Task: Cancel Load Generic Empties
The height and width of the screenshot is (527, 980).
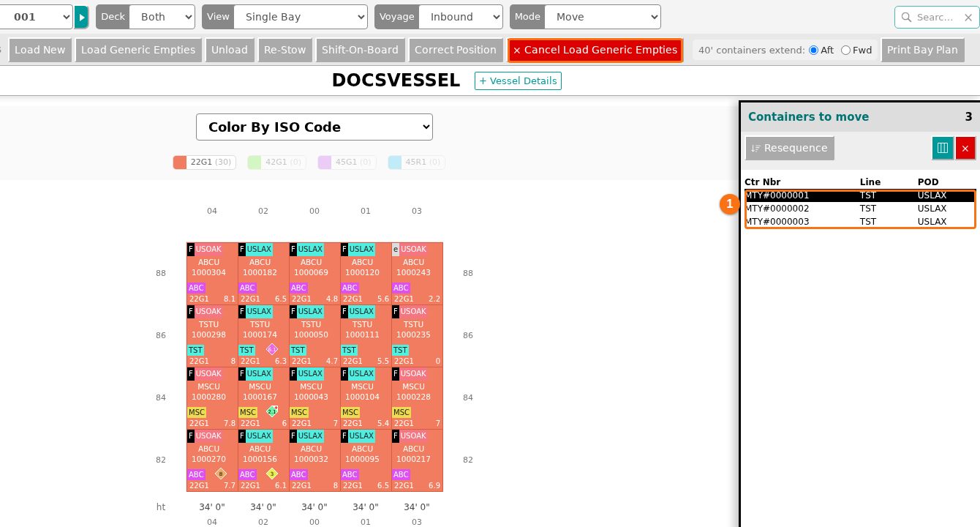Action: (595, 50)
